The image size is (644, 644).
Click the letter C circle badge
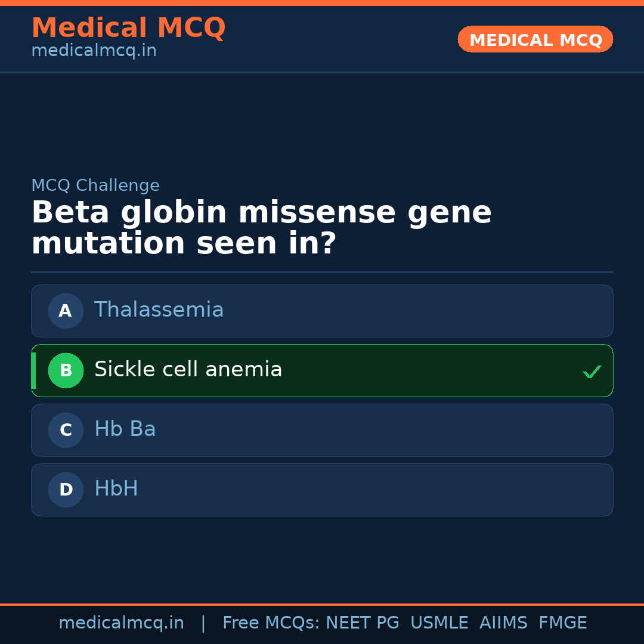66,430
